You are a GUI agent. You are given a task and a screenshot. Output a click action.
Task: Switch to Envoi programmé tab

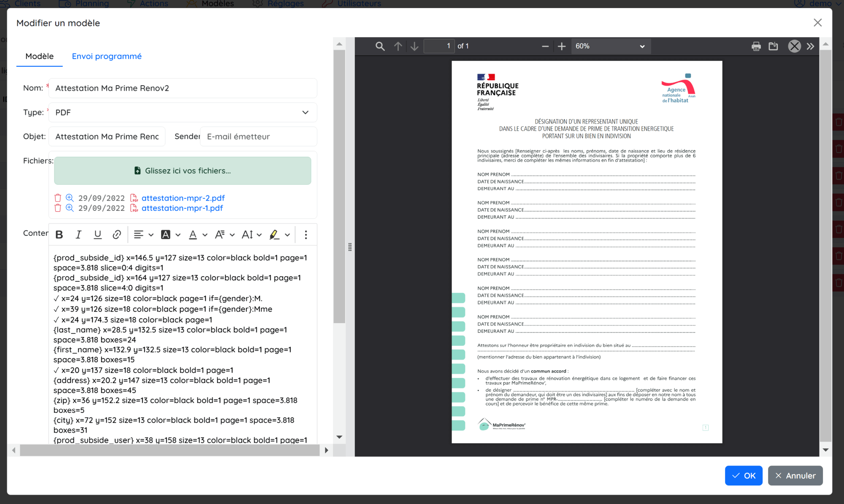pos(107,57)
